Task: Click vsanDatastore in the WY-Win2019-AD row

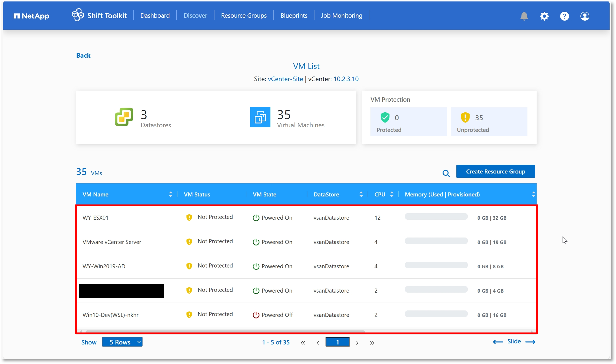Action: [331, 266]
